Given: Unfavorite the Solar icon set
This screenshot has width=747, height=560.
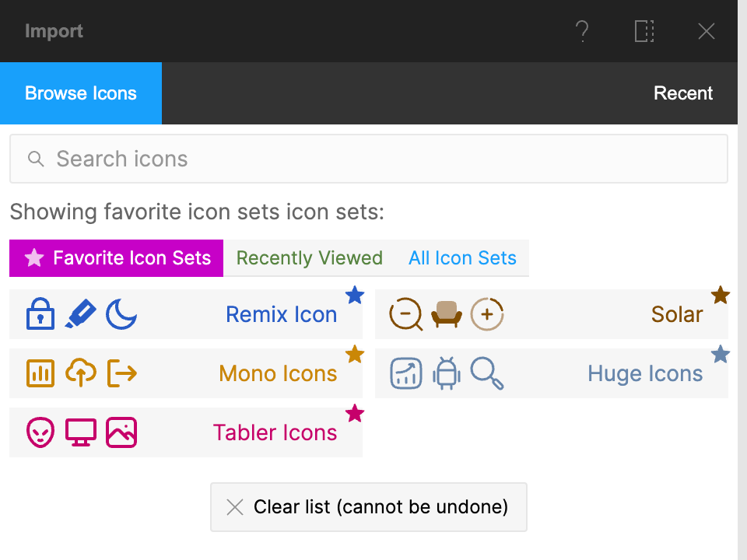Looking at the screenshot, I should (x=721, y=295).
